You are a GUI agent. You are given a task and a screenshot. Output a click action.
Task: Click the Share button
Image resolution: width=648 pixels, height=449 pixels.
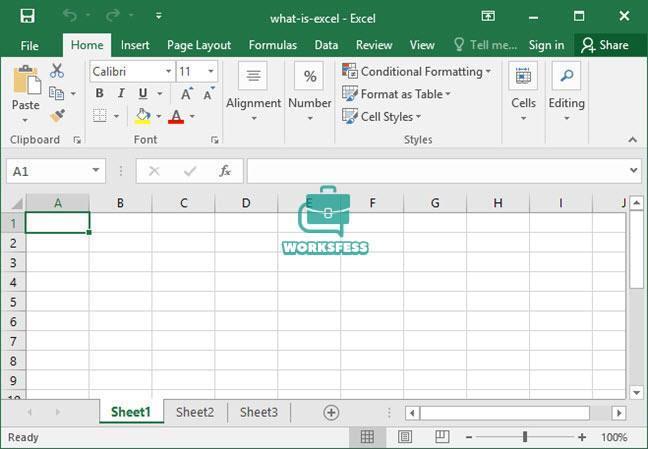pos(605,45)
